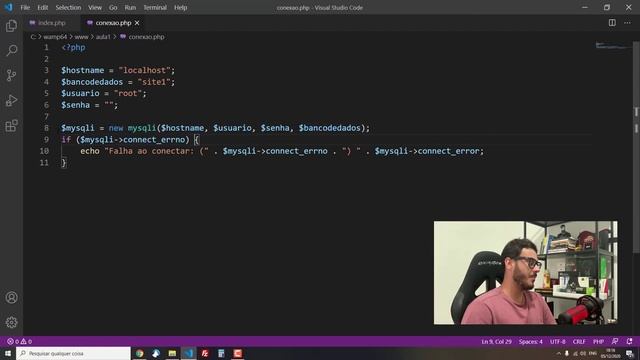Open the Selection menu
Image resolution: width=640 pixels, height=360 pixels.
68,7
